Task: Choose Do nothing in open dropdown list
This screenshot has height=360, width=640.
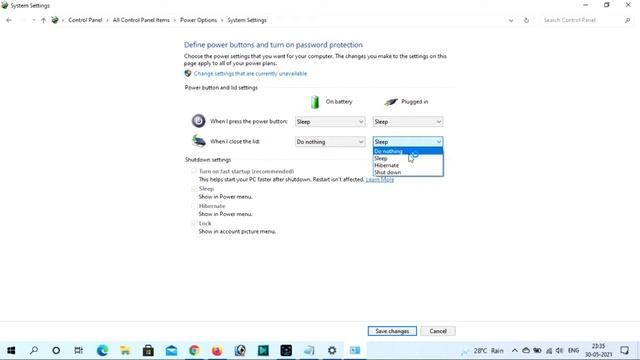Action: (408, 151)
